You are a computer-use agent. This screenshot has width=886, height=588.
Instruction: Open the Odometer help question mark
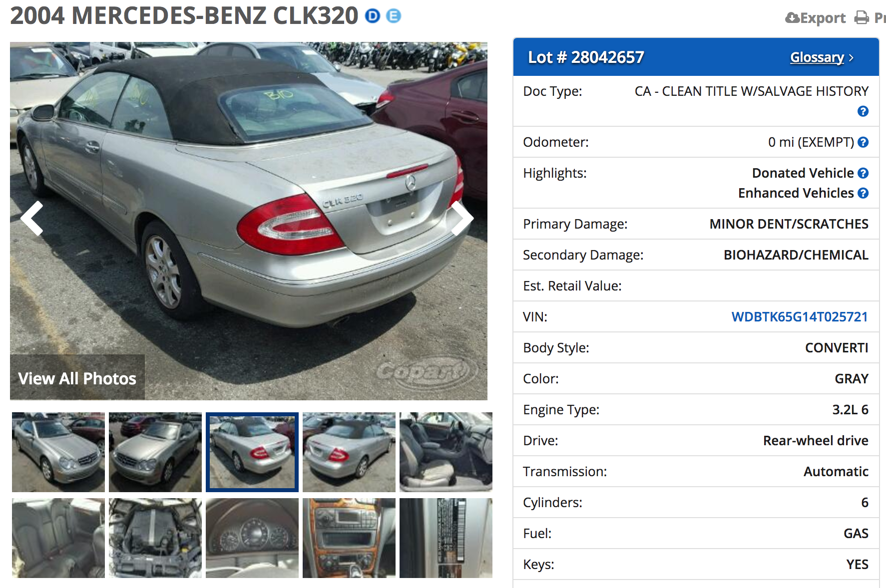coord(863,142)
